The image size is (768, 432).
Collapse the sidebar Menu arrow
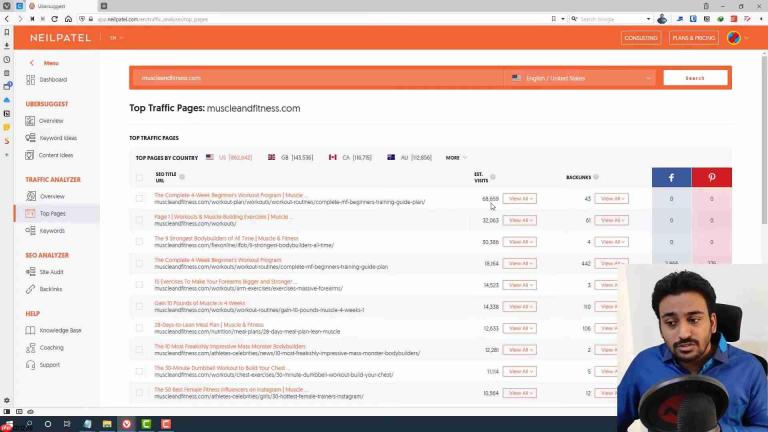[x=32, y=63]
